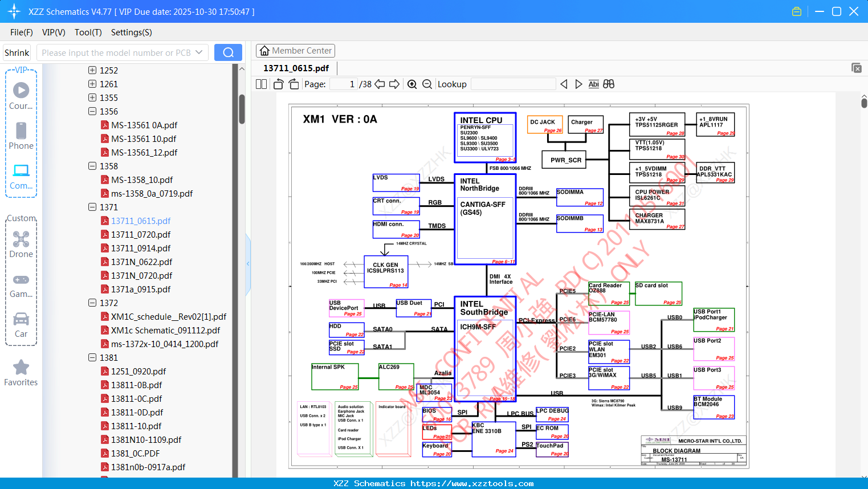Open the Member Center button
The image size is (868, 489).
point(295,51)
